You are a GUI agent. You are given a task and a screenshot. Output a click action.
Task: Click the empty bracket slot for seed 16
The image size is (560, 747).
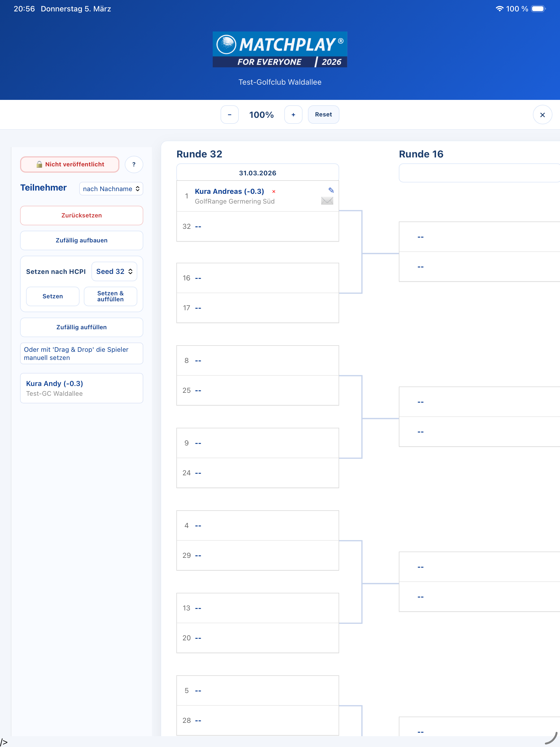pyautogui.click(x=257, y=278)
